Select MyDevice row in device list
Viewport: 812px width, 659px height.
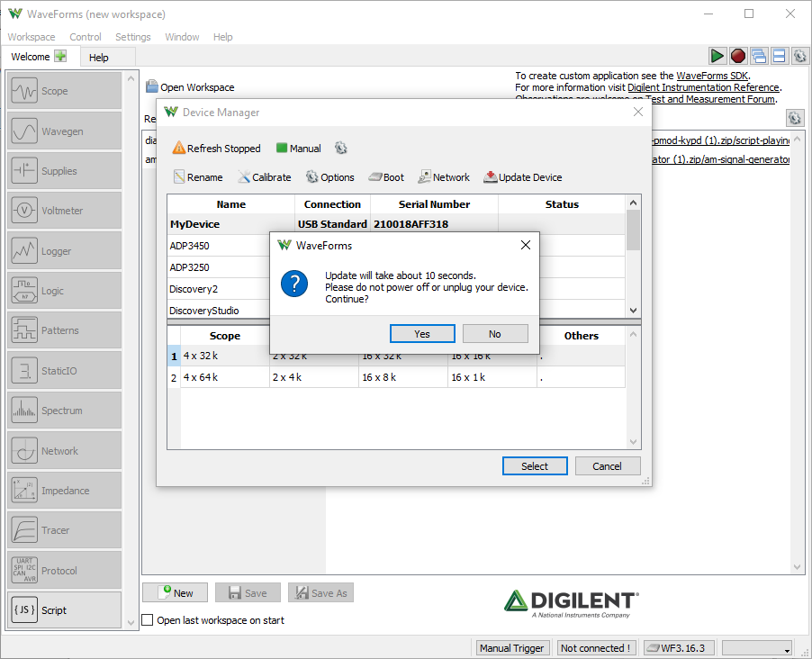pos(395,224)
